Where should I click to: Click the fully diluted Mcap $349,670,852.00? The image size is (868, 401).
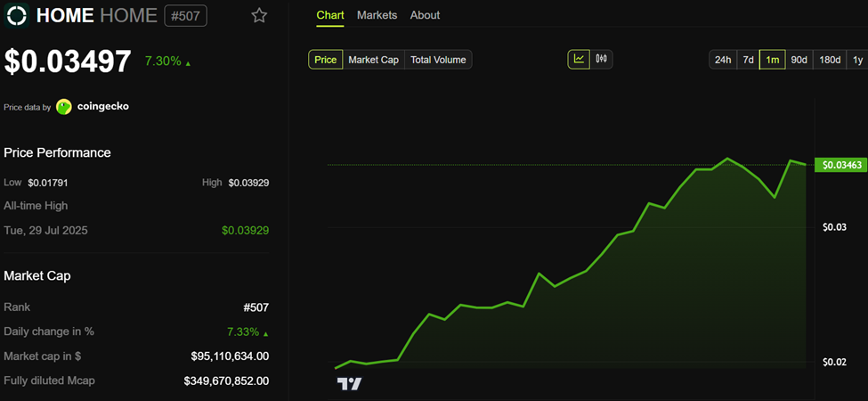[226, 381]
